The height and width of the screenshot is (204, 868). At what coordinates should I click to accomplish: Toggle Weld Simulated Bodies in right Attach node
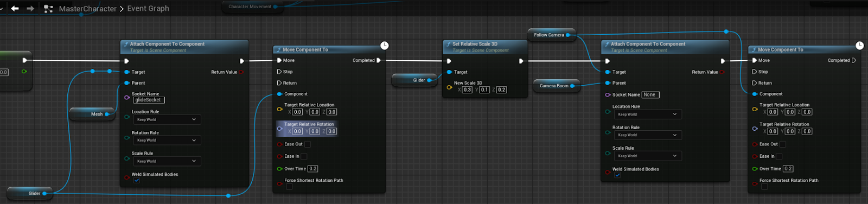tap(617, 175)
